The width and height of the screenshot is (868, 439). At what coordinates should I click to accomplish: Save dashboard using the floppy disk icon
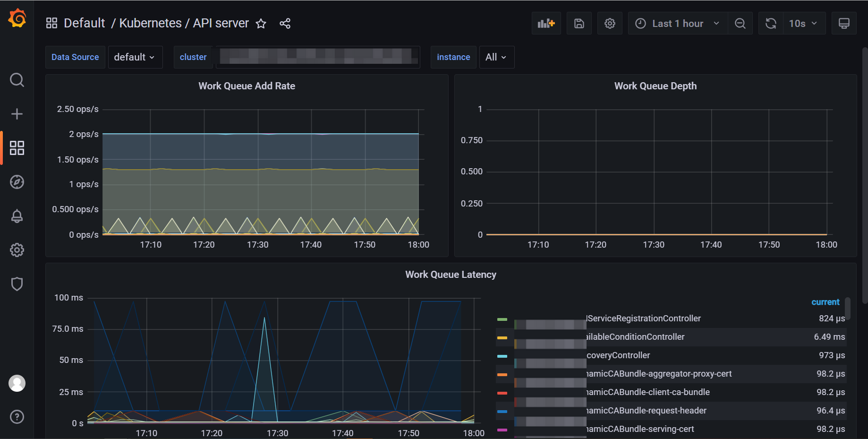pos(579,24)
